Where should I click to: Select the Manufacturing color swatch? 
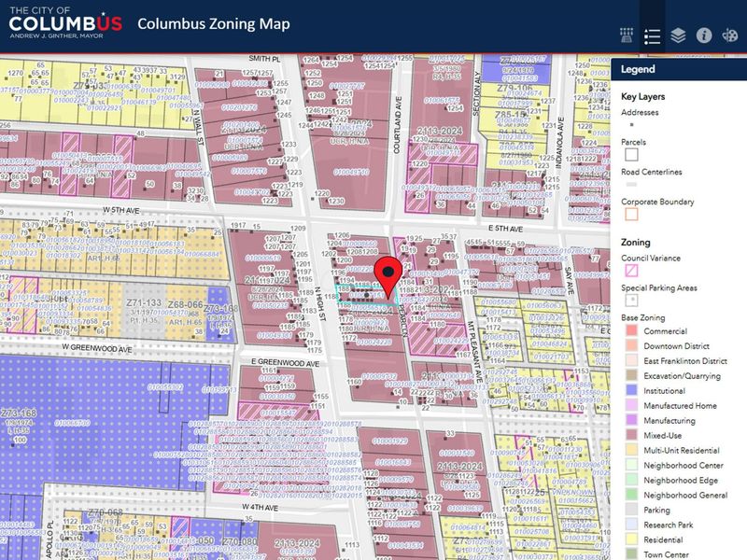[632, 421]
